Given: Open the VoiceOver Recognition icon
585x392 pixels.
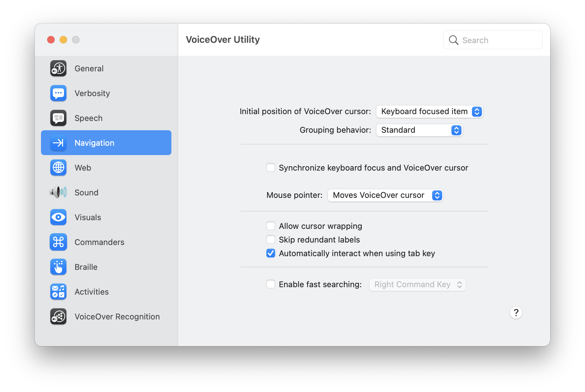Looking at the screenshot, I should click(58, 316).
